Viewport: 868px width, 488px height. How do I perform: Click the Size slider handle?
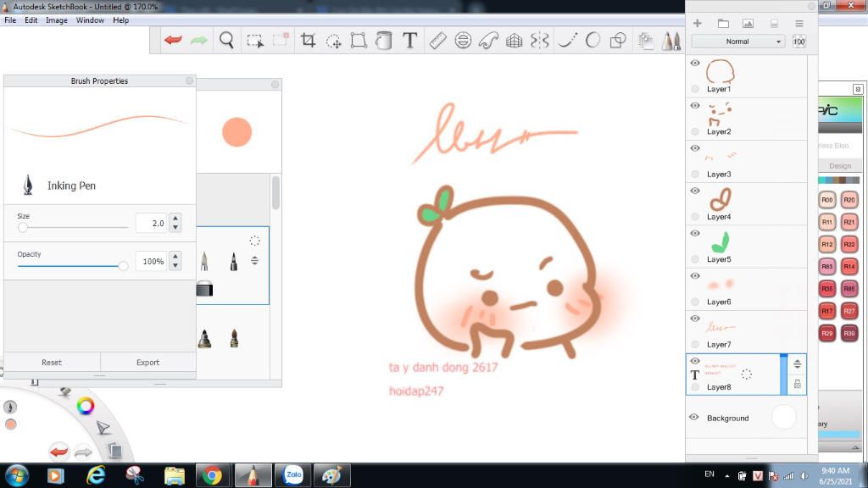pos(23,227)
